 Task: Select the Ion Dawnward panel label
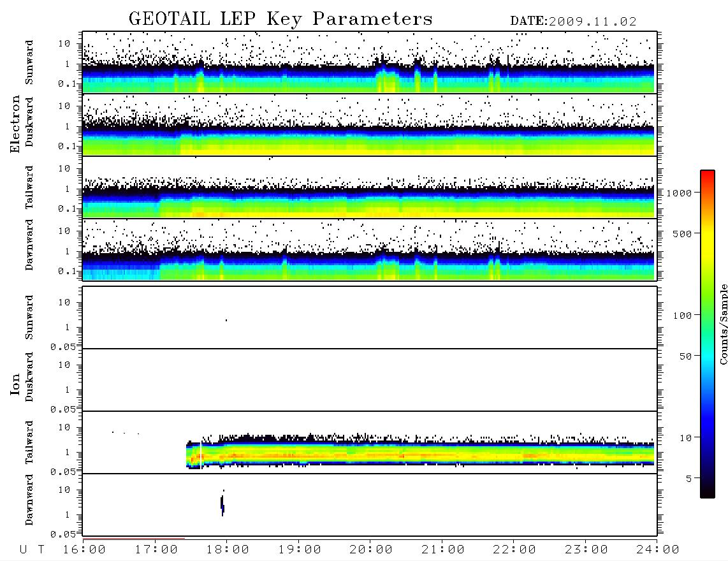pyautogui.click(x=29, y=500)
